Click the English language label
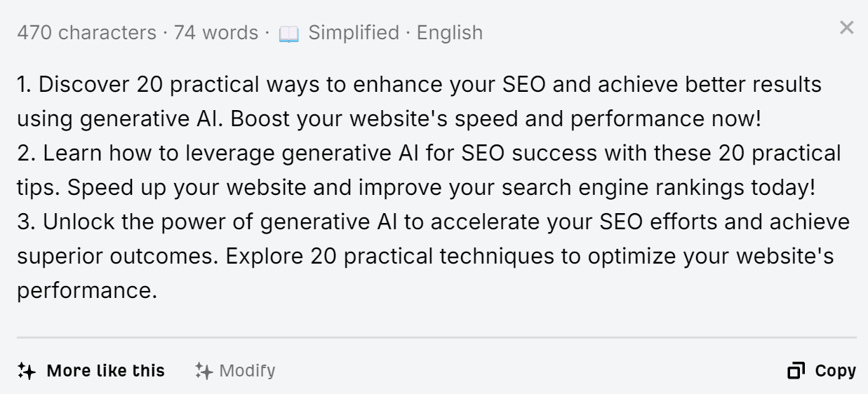The height and width of the screenshot is (394, 868). [x=449, y=33]
